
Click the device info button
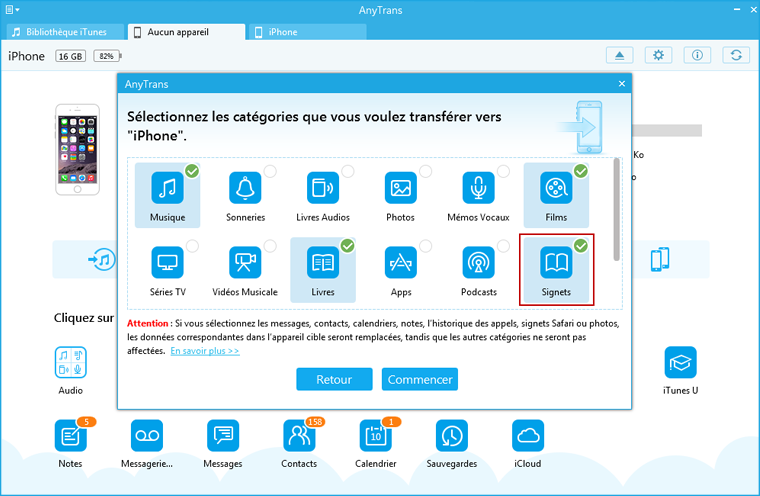(x=697, y=55)
